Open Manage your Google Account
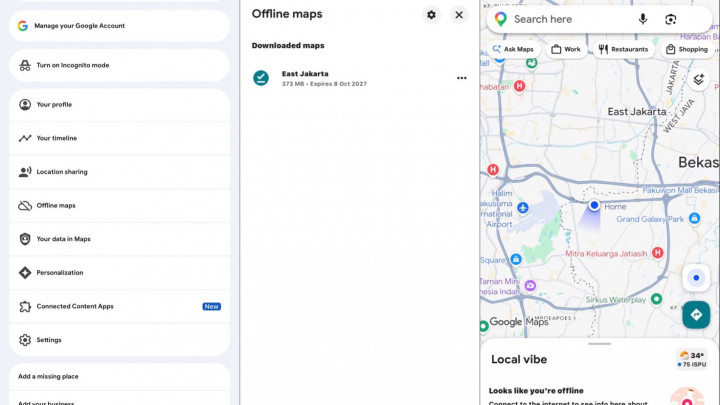Screen dimensions: 720x405 tap(119, 26)
